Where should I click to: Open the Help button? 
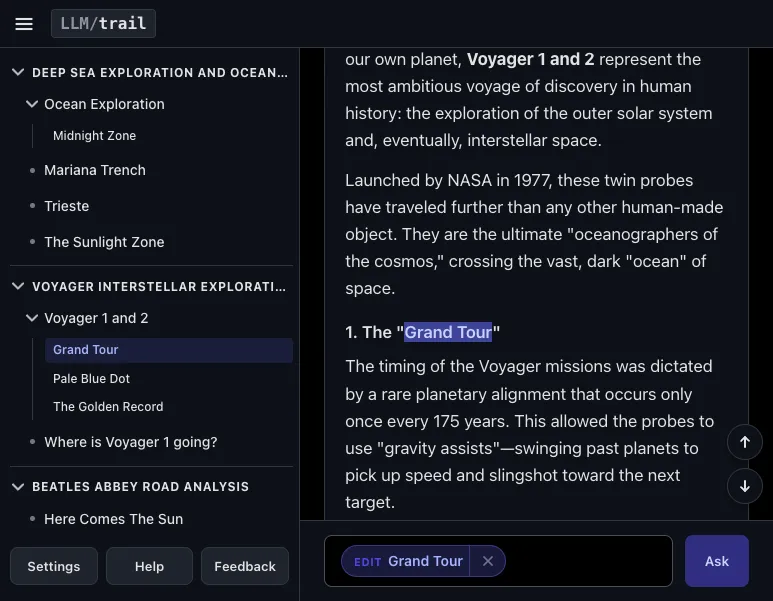click(x=149, y=566)
